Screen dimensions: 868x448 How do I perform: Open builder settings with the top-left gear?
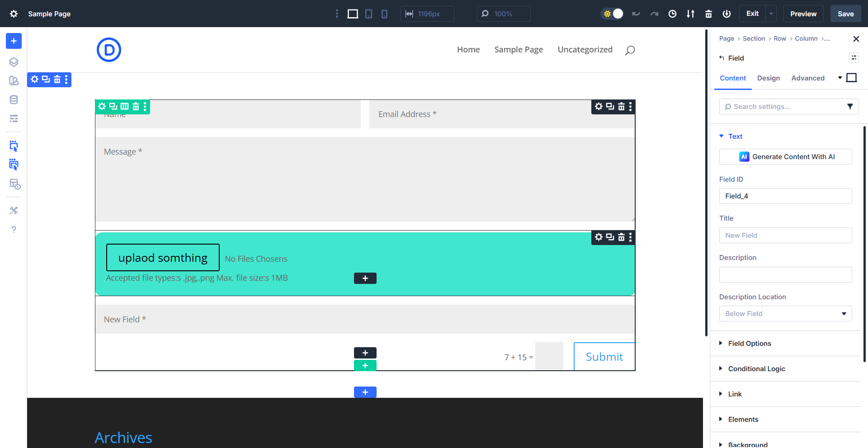click(14, 14)
